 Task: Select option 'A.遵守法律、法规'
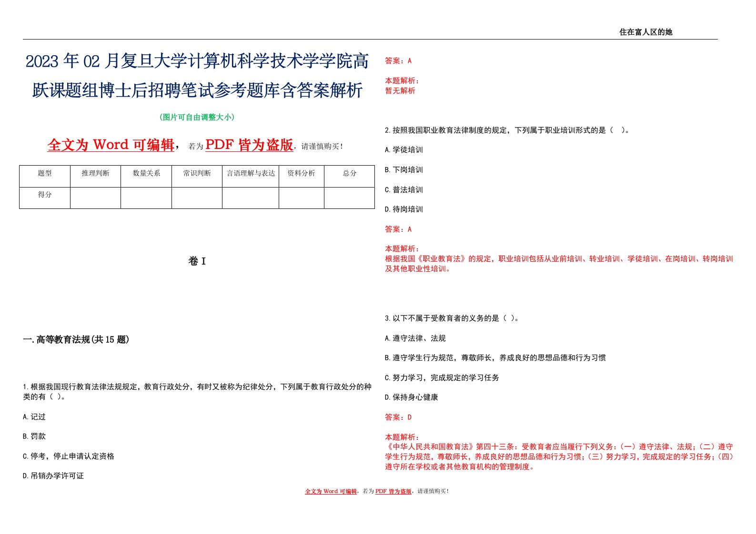tap(415, 338)
